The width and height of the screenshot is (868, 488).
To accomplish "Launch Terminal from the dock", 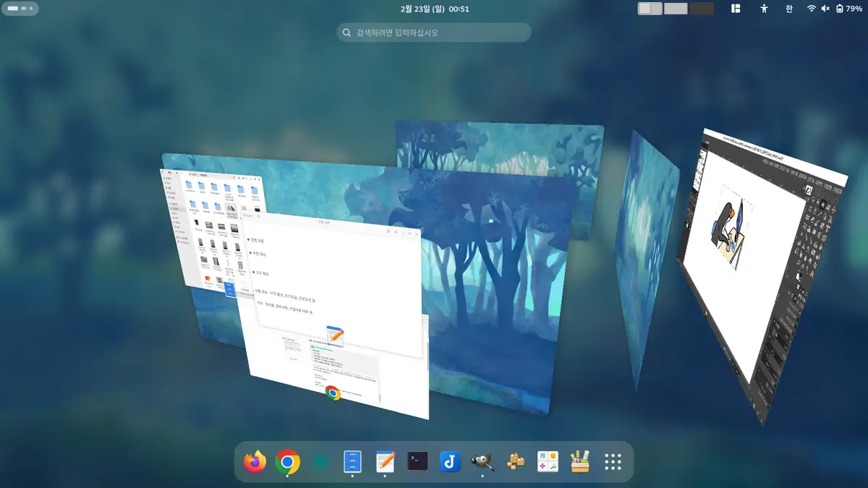I will 417,462.
